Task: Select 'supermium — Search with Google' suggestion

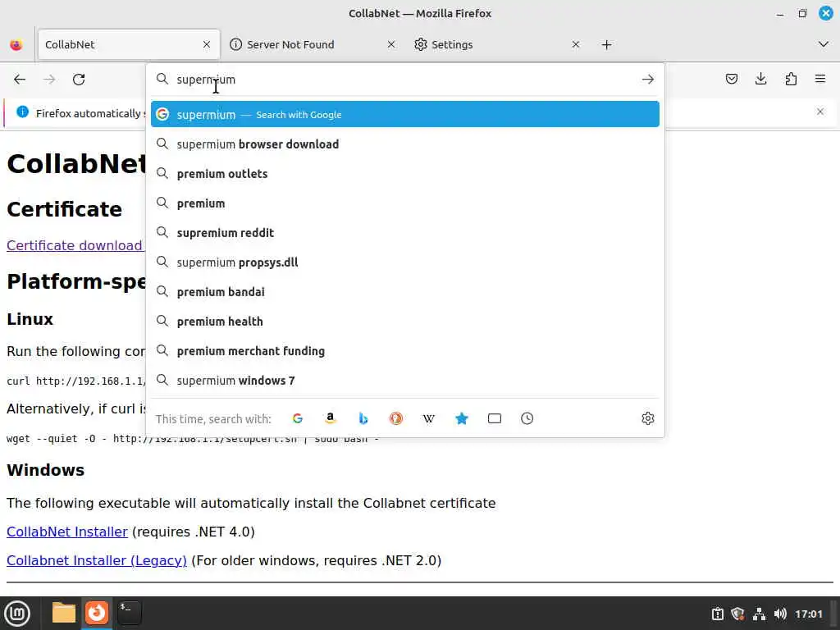Action: [x=405, y=114]
